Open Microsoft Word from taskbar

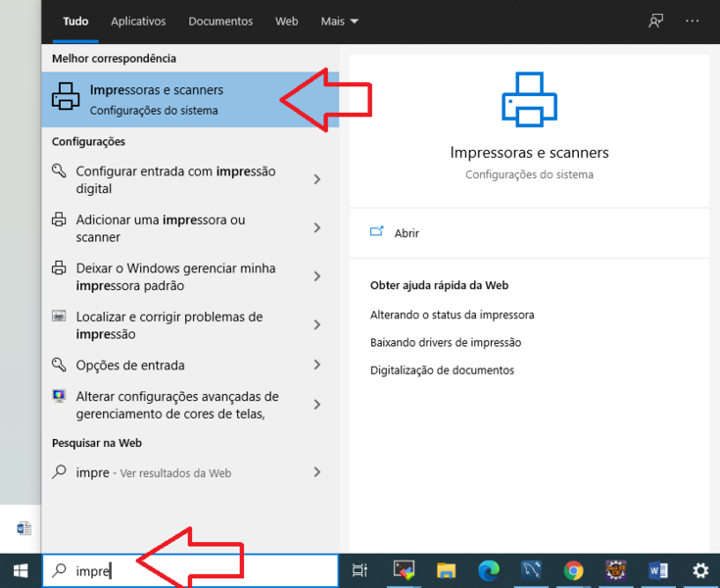658,571
